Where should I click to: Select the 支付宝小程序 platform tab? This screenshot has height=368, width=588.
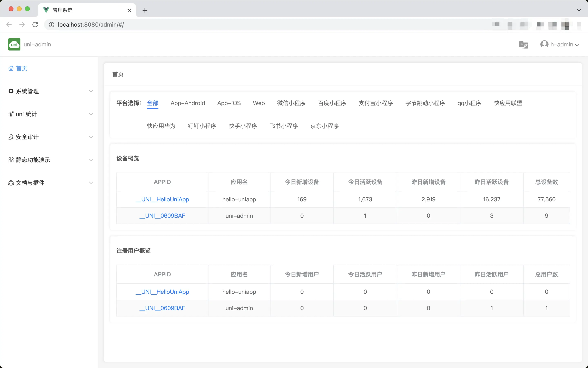(x=376, y=103)
